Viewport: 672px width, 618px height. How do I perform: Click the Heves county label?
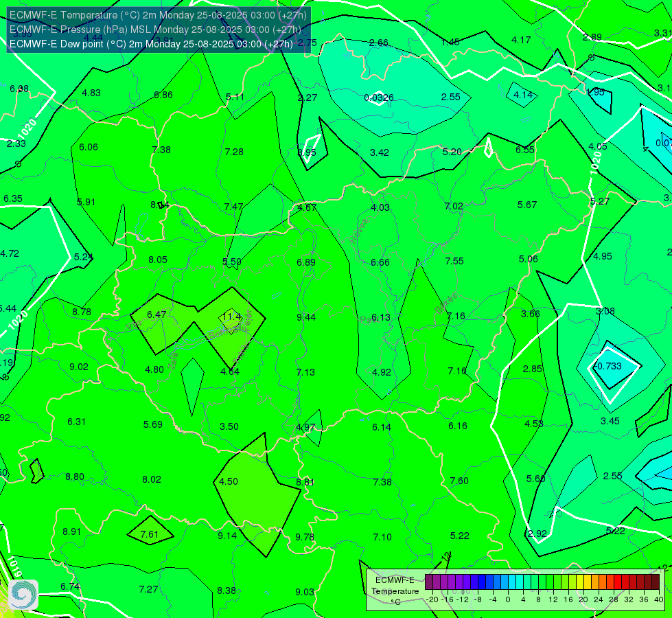click(x=359, y=231)
